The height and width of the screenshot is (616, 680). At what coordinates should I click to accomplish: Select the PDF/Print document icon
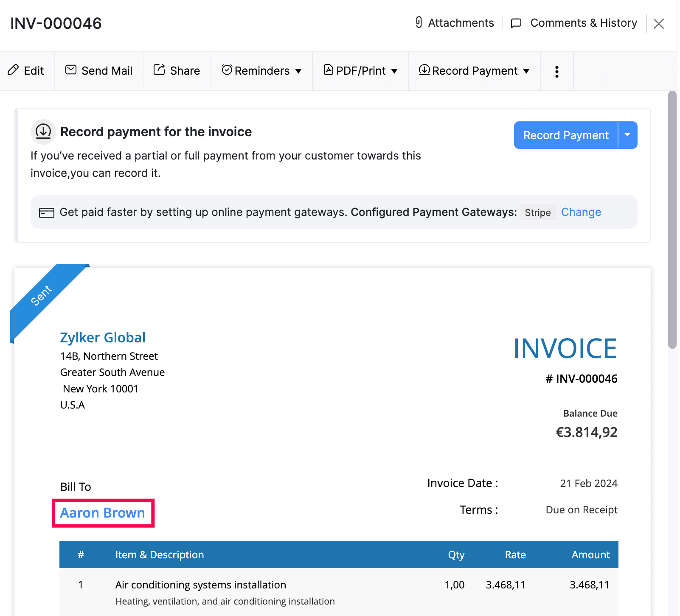click(329, 70)
